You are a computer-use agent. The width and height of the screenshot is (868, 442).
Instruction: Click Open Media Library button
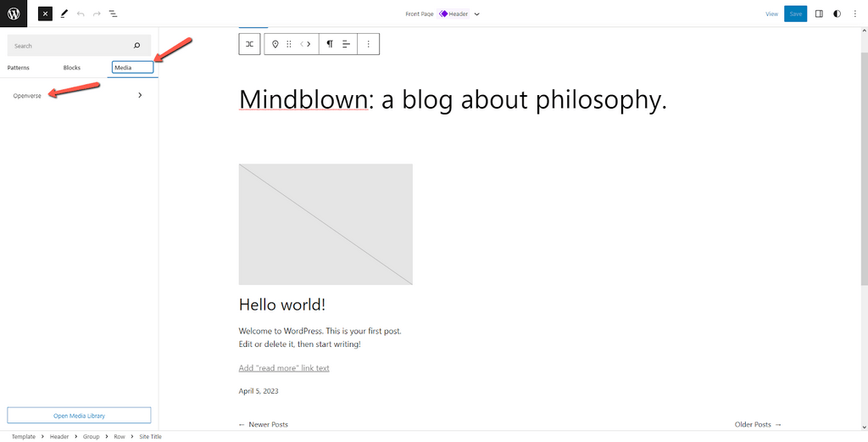coord(79,415)
